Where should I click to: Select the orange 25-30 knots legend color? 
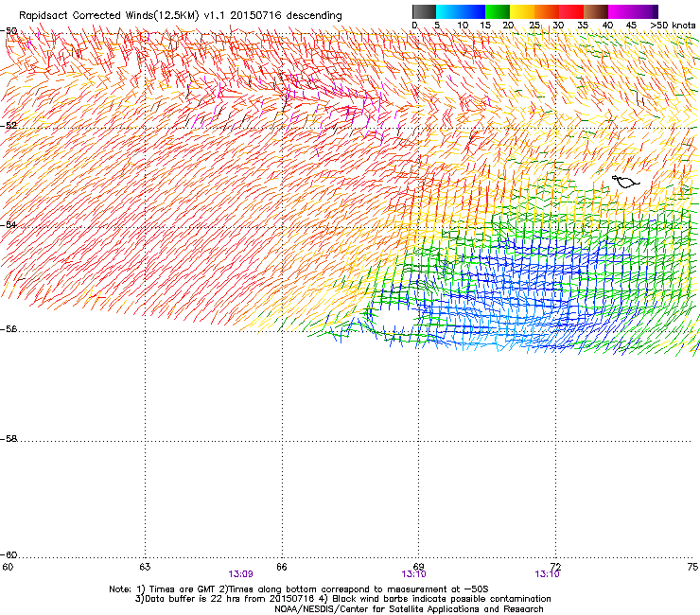(x=547, y=11)
